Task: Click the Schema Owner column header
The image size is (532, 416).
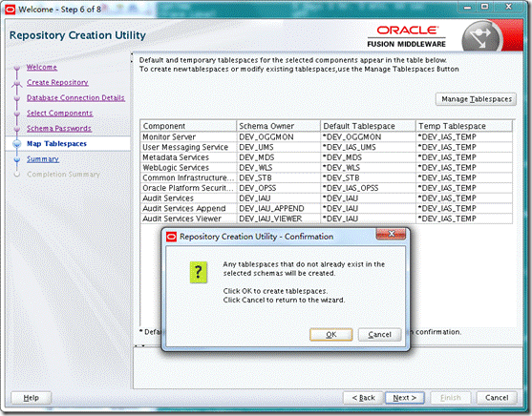Action: pyautogui.click(x=278, y=126)
